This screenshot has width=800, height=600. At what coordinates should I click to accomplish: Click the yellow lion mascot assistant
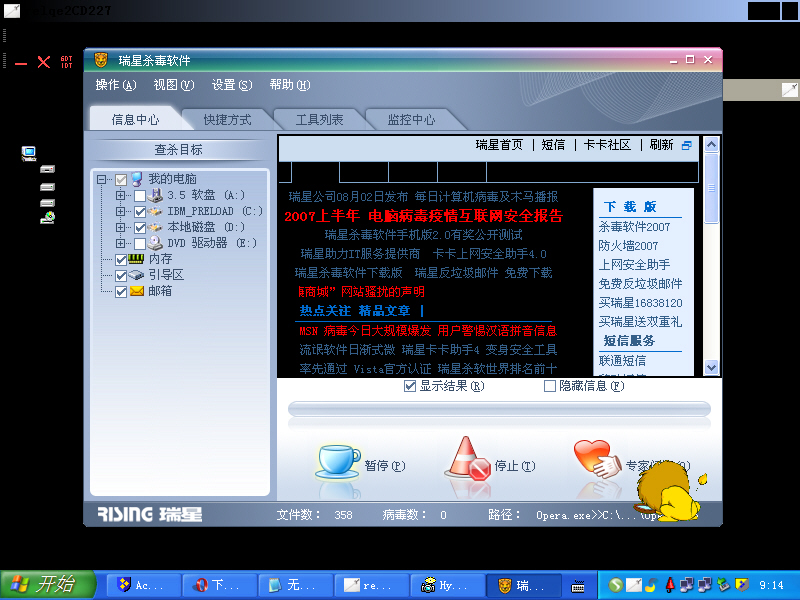[667, 491]
